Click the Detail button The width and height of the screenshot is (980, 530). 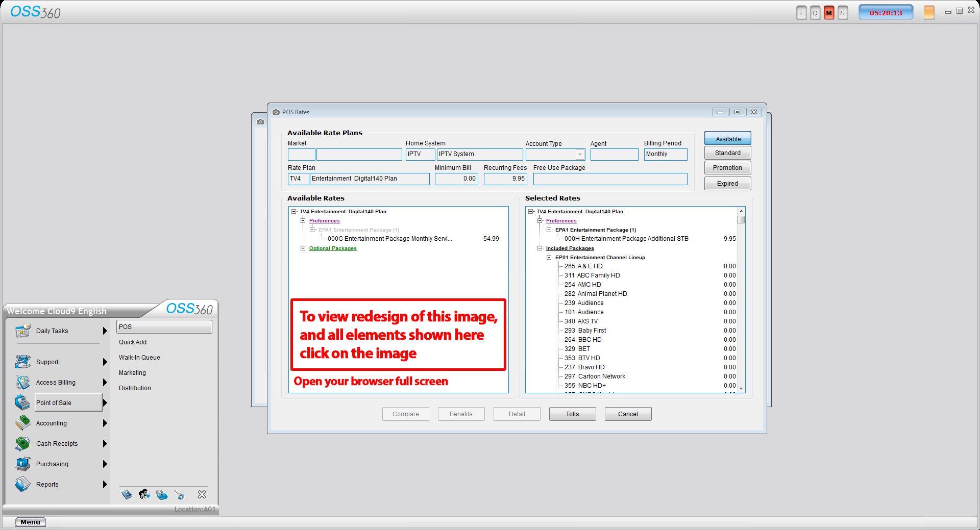pyautogui.click(x=517, y=414)
